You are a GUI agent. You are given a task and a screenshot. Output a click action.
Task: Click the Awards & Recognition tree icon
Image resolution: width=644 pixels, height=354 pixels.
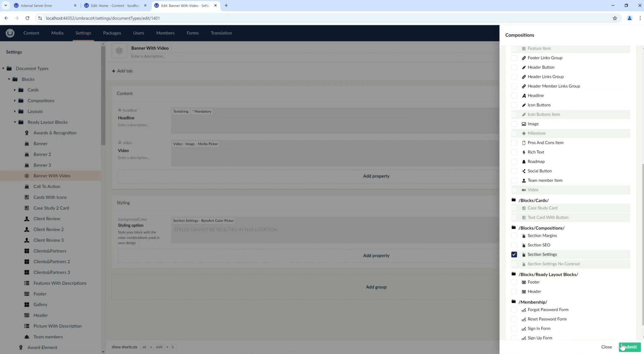(x=27, y=133)
